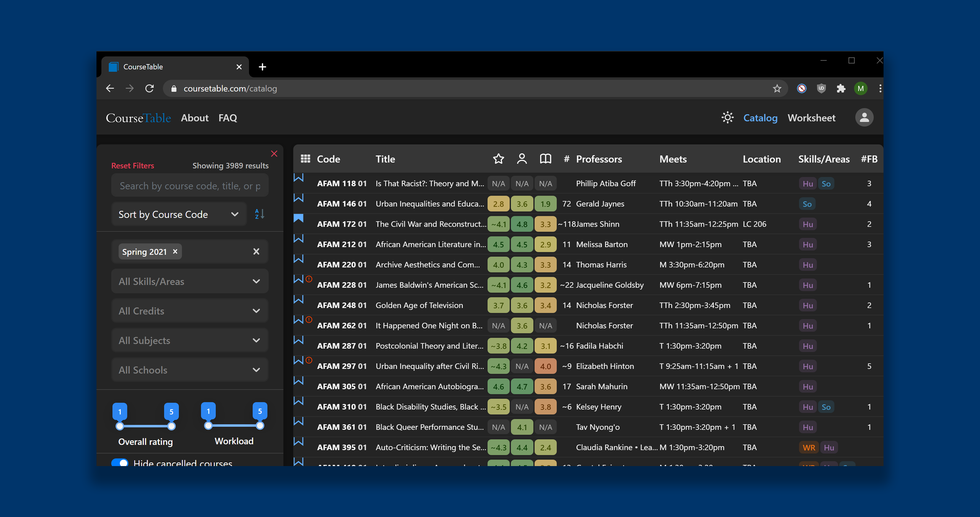Toggle Hide cancelled courses switch
Screen dimensions: 980x517
(x=120, y=463)
